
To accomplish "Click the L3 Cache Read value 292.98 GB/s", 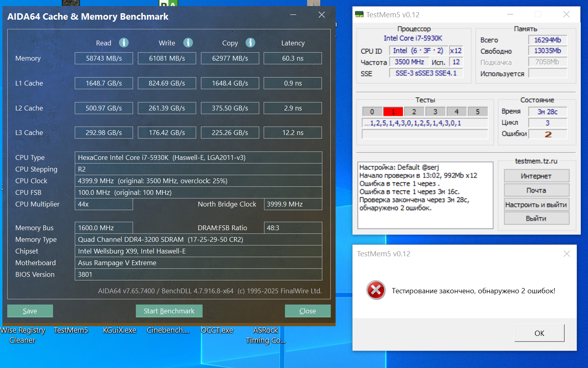I will (x=104, y=133).
